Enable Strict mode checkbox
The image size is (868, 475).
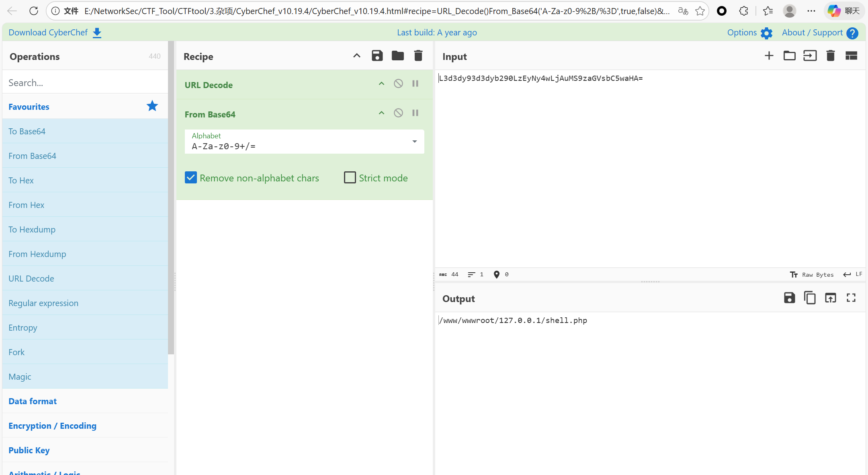pos(350,178)
